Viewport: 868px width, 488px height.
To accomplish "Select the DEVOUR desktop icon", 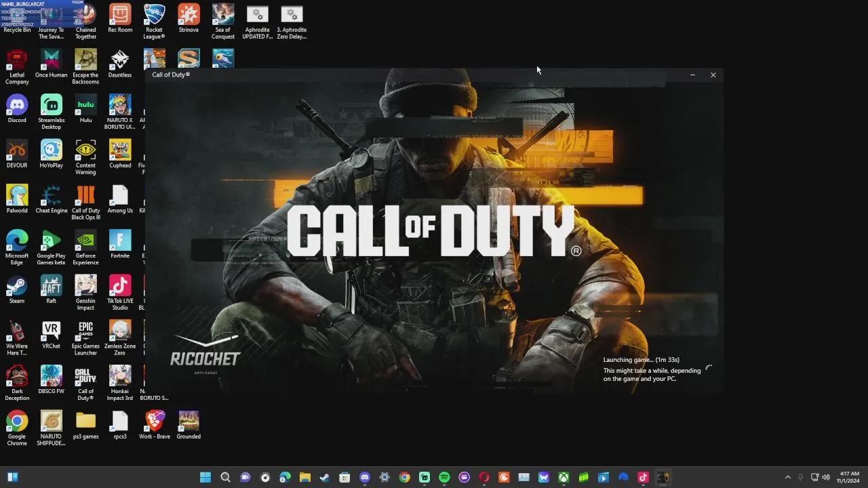I will point(17,155).
